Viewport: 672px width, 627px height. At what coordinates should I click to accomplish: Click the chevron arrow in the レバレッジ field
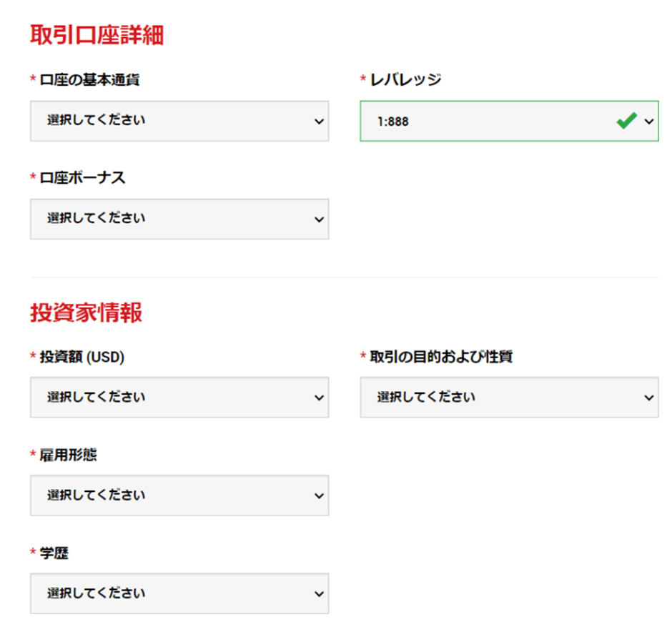pos(649,122)
